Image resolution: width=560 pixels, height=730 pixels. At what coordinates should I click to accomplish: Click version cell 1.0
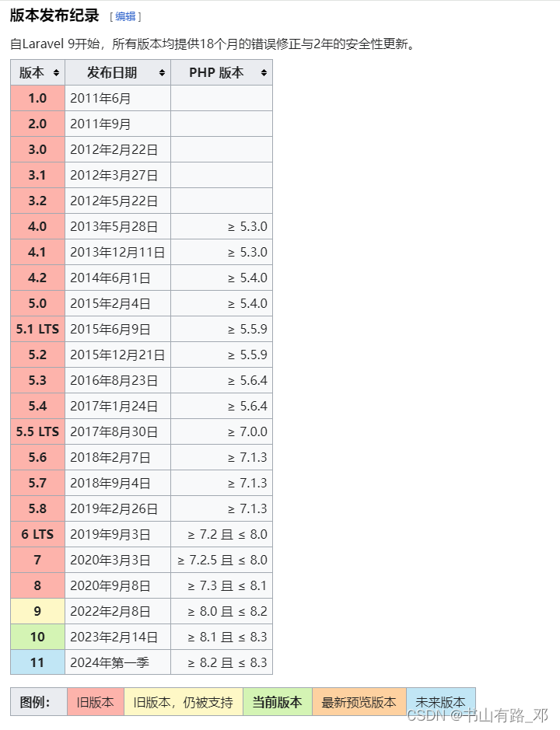38,98
